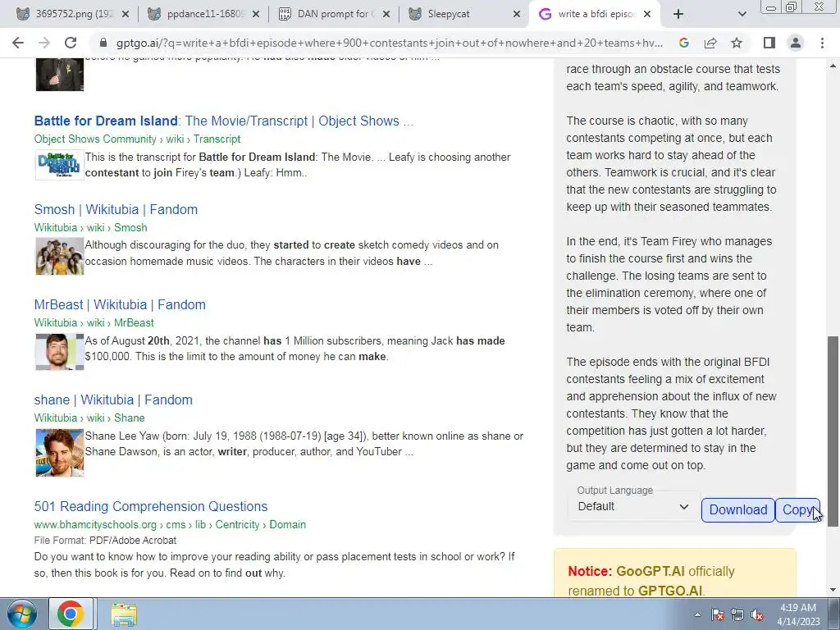
Task: Click the browser forward arrow
Action: 44,43
